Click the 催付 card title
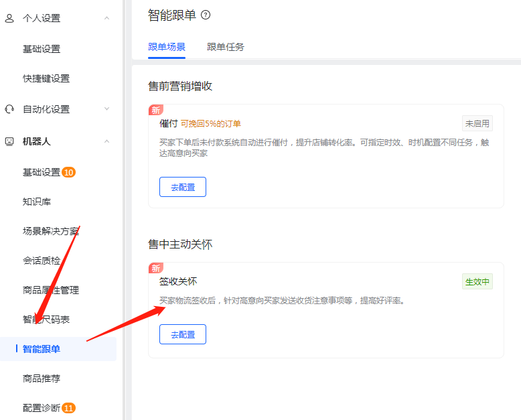 [169, 124]
